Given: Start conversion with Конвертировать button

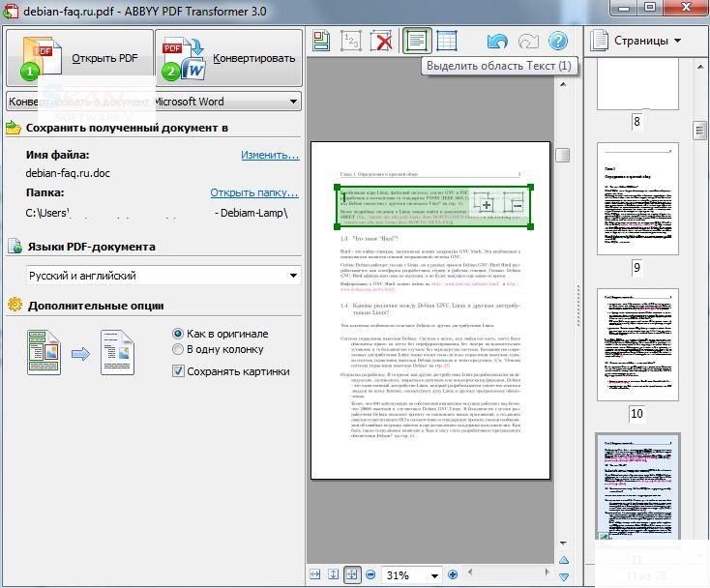Looking at the screenshot, I should click(x=228, y=58).
